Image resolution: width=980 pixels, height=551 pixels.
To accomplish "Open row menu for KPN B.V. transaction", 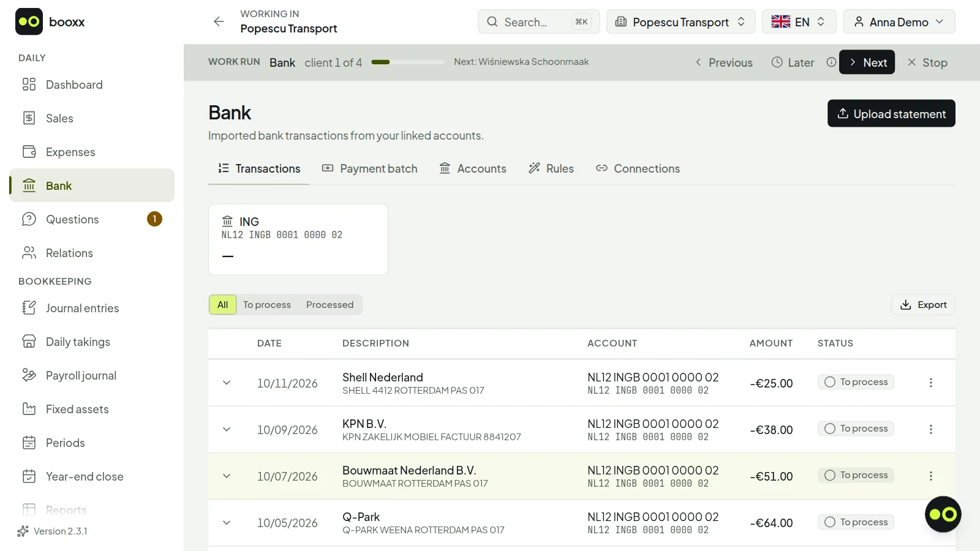I will click(931, 429).
